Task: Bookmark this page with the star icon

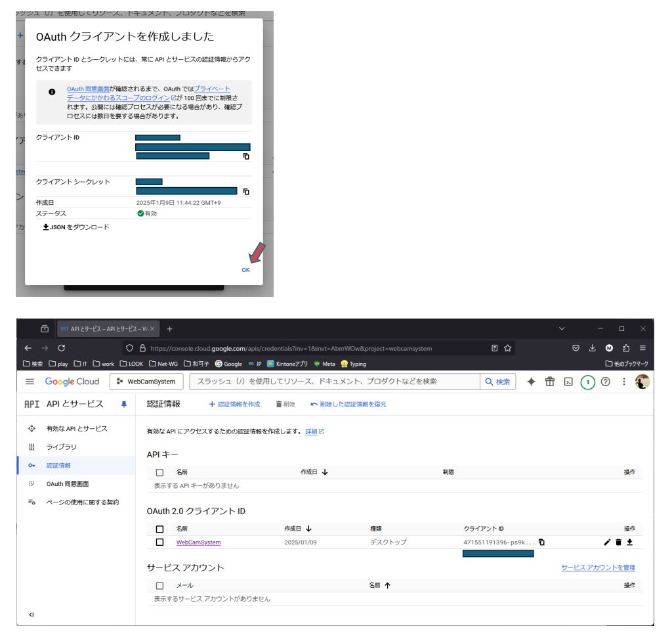Action: [x=508, y=348]
